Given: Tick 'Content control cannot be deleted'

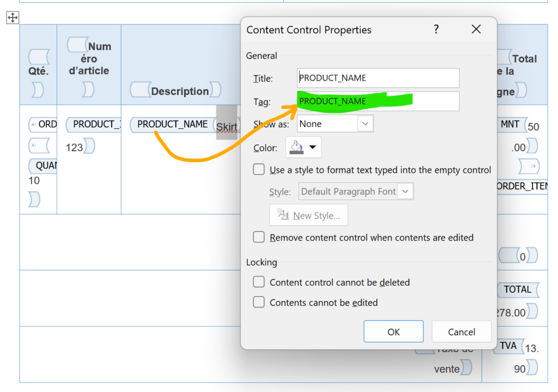Looking at the screenshot, I should pos(259,282).
